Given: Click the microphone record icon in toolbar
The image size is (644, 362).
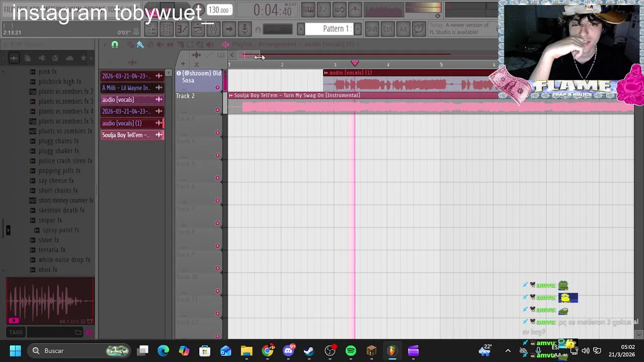Looking at the screenshot, I should 245,29.
